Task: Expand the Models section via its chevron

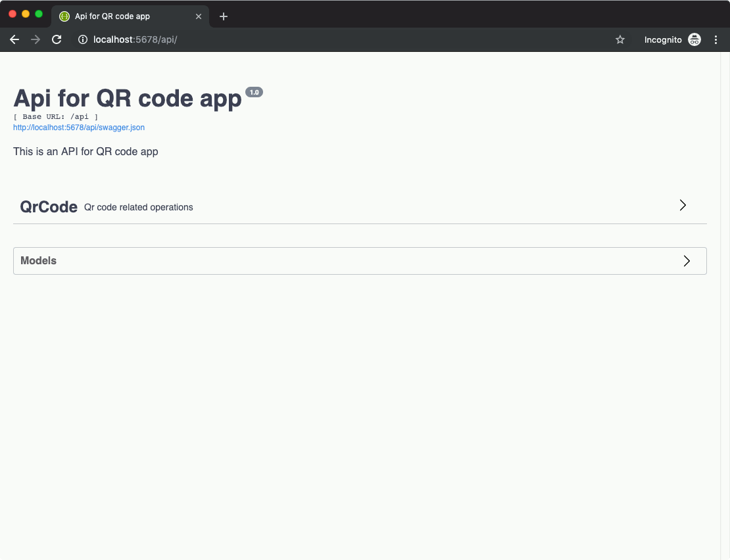Action: (x=687, y=261)
